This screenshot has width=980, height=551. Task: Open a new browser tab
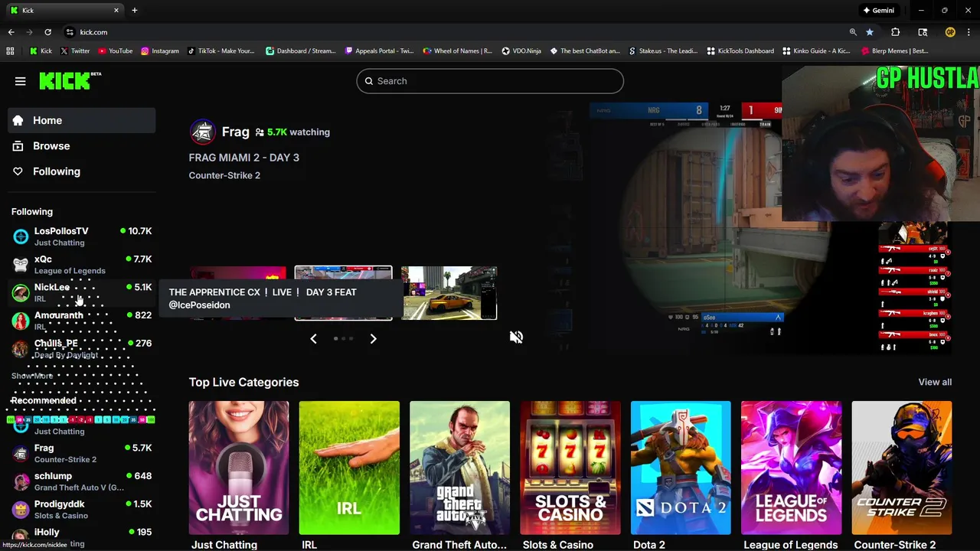[135, 10]
